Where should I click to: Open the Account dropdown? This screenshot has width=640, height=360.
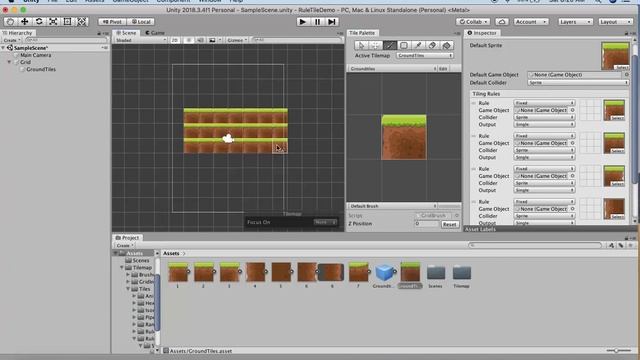pyautogui.click(x=531, y=22)
